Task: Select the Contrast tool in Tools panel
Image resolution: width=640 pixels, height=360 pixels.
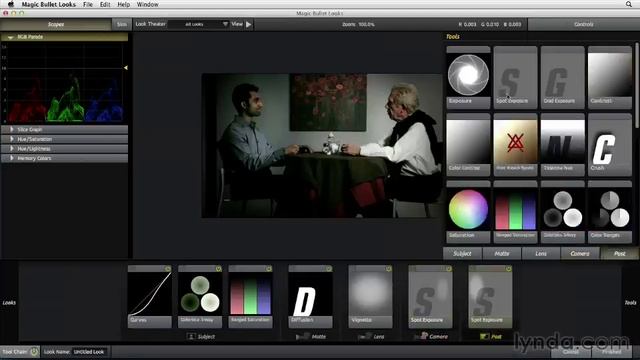Action: point(610,77)
